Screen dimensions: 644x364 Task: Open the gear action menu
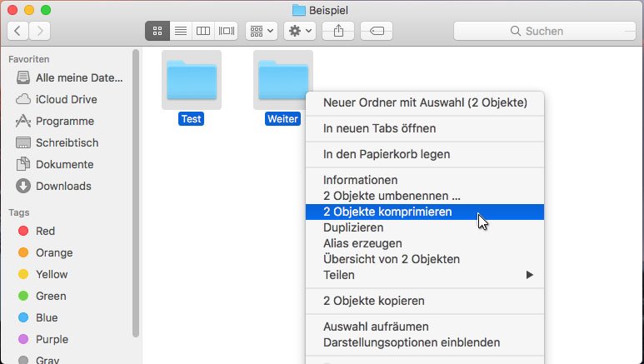click(x=300, y=31)
